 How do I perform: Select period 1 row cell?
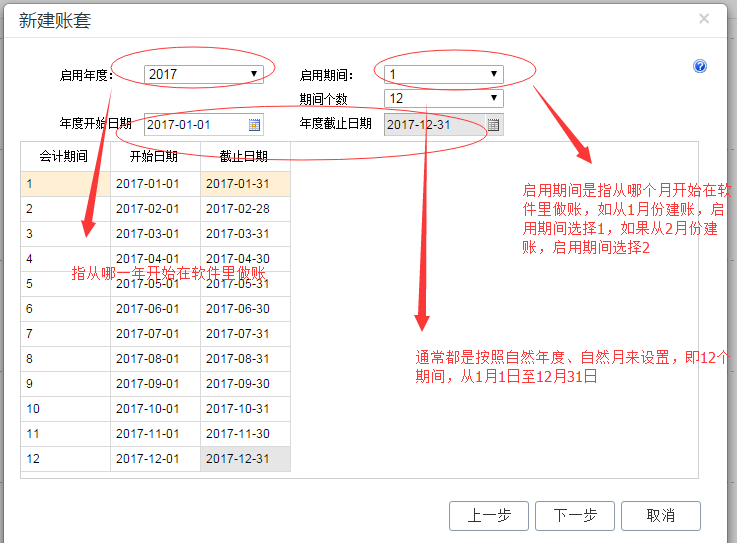click(65, 184)
